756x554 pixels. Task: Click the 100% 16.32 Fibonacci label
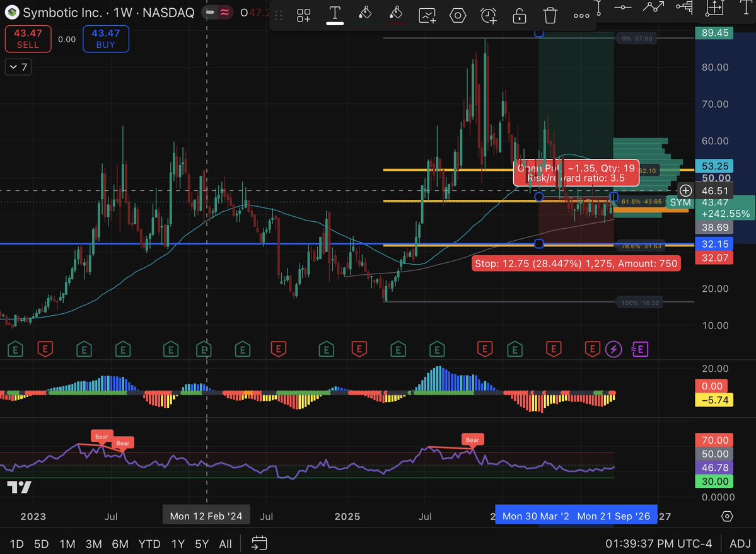coord(640,303)
